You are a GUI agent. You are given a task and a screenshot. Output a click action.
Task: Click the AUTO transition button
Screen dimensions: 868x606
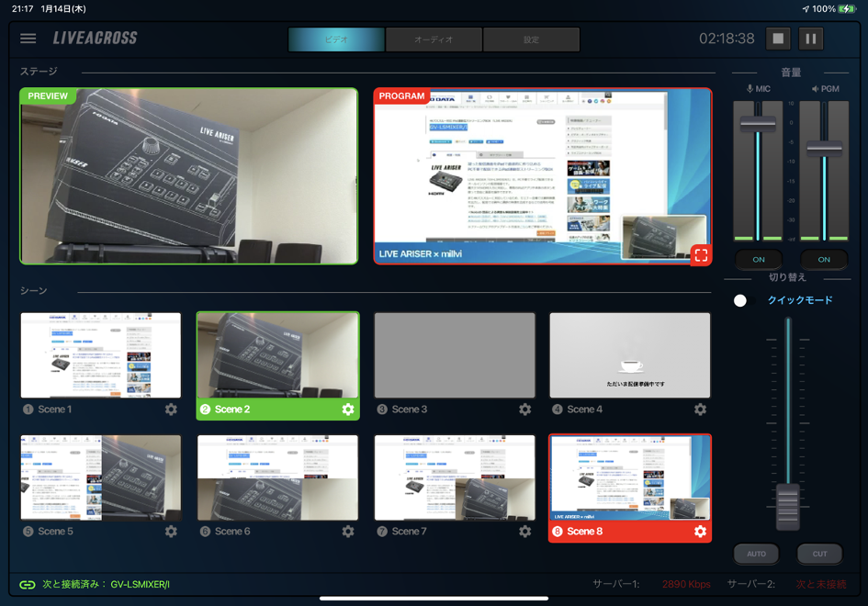click(x=756, y=554)
